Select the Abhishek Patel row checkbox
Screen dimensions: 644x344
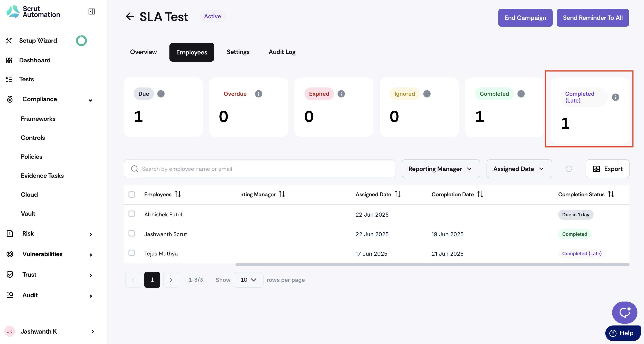[131, 214]
